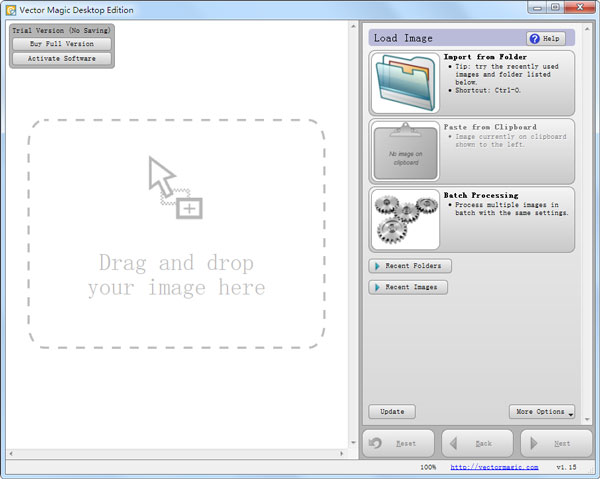Viewport: 600px width, 479px height.
Task: Click the Update button
Action: (x=392, y=412)
